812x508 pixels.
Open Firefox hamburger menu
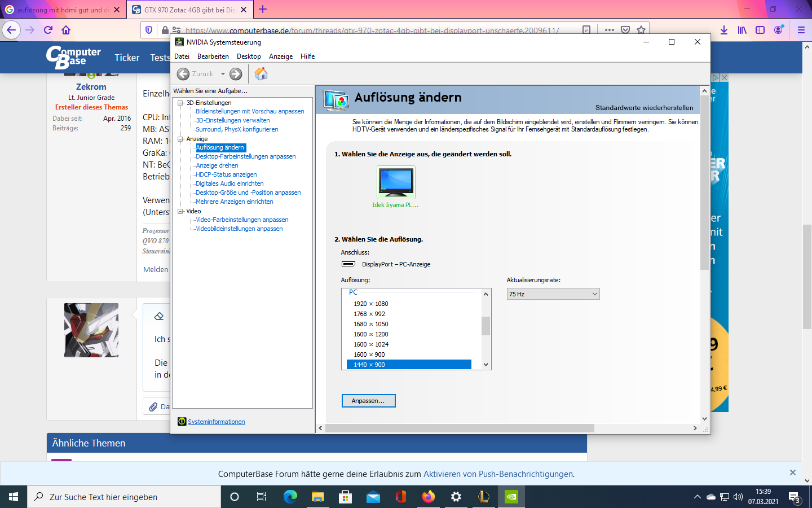pos(801,30)
